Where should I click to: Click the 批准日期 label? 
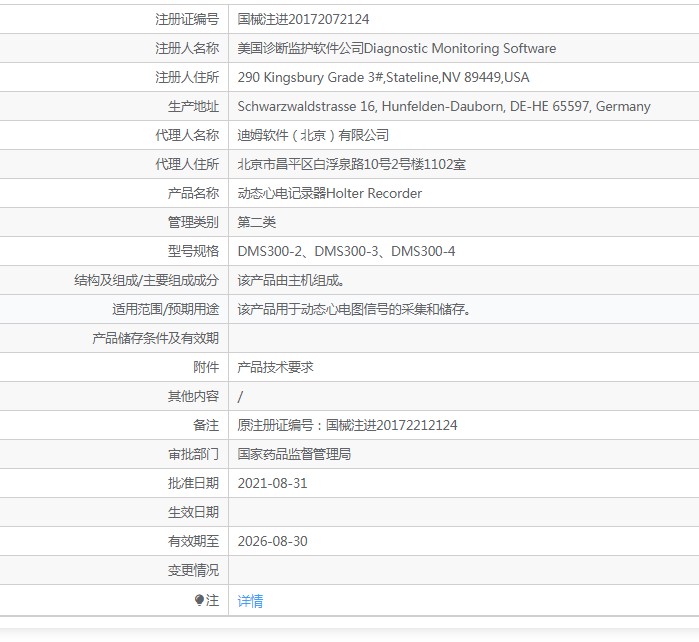(193, 483)
